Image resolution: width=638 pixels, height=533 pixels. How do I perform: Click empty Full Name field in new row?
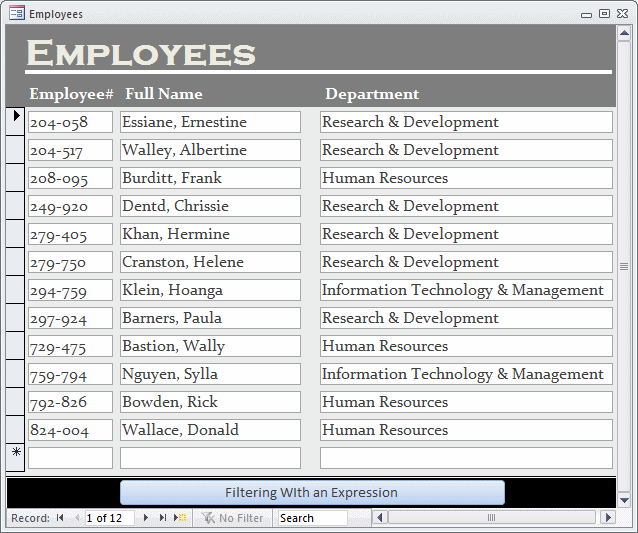(x=210, y=458)
